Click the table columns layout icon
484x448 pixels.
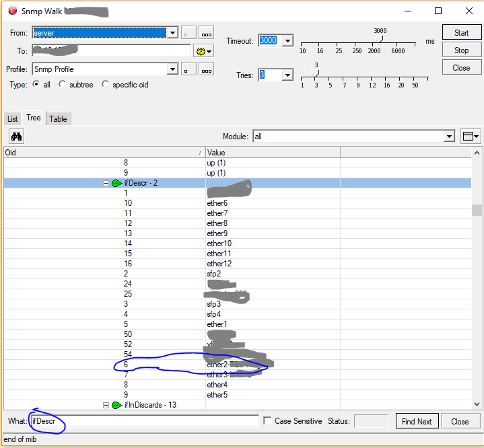click(468, 136)
